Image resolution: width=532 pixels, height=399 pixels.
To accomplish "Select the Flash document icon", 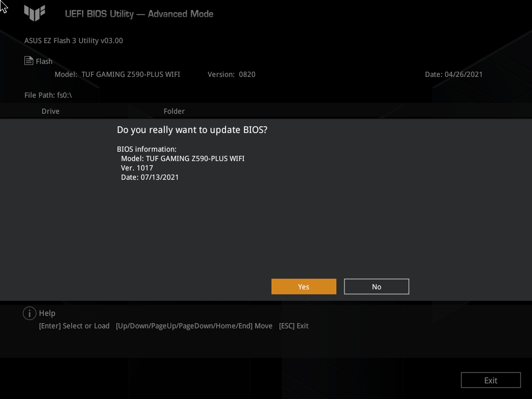I will coord(29,60).
